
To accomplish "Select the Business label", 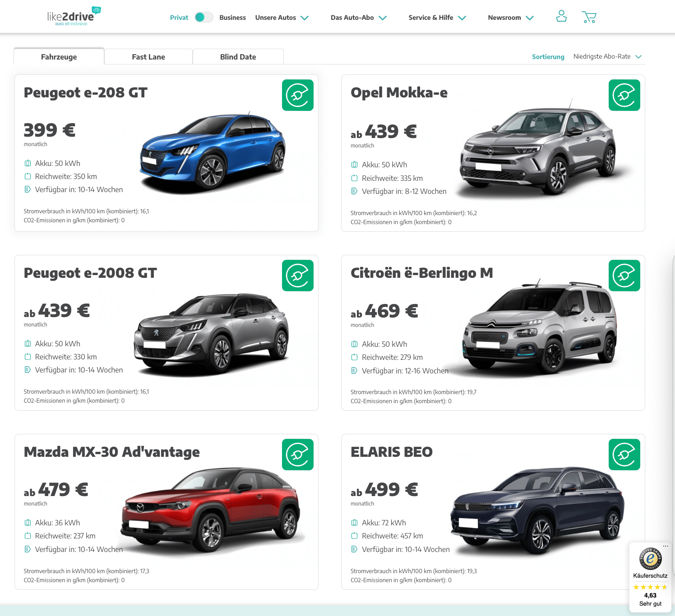I will point(233,18).
